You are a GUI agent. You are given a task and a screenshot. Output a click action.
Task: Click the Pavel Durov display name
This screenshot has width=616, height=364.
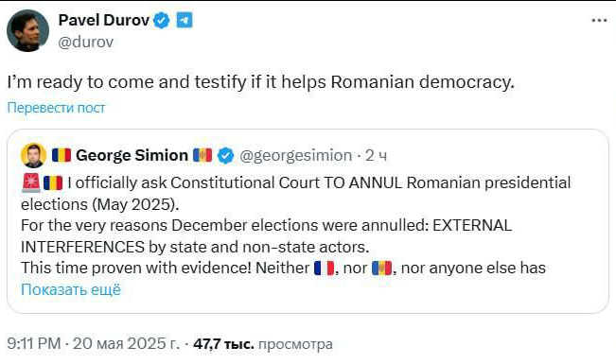point(104,20)
